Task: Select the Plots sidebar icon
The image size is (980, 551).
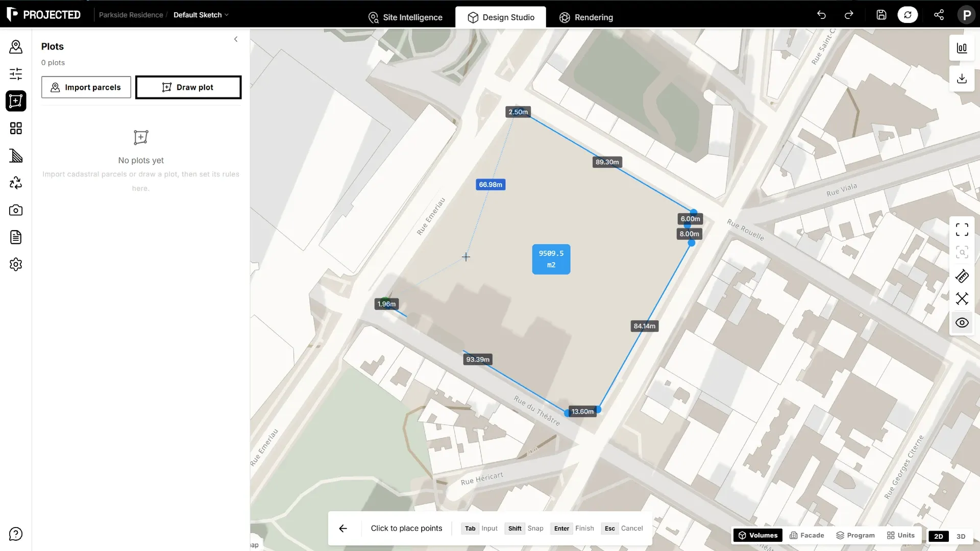Action: pos(16,101)
